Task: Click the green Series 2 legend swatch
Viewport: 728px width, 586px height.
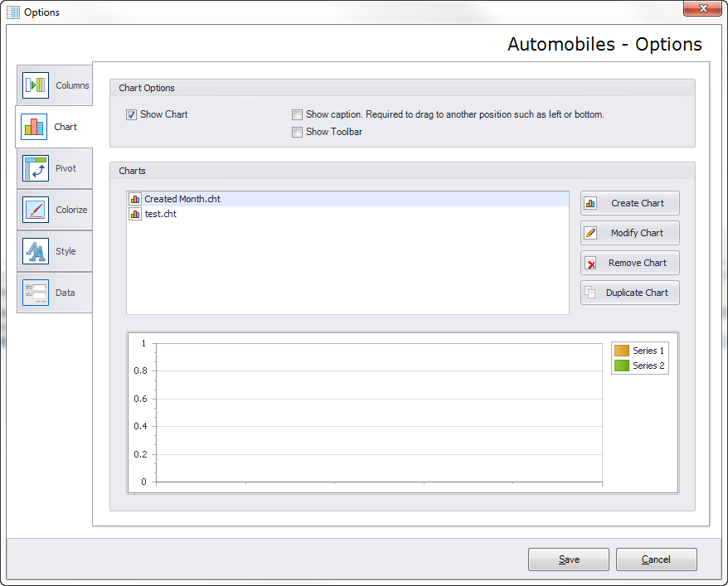Action: [x=621, y=366]
